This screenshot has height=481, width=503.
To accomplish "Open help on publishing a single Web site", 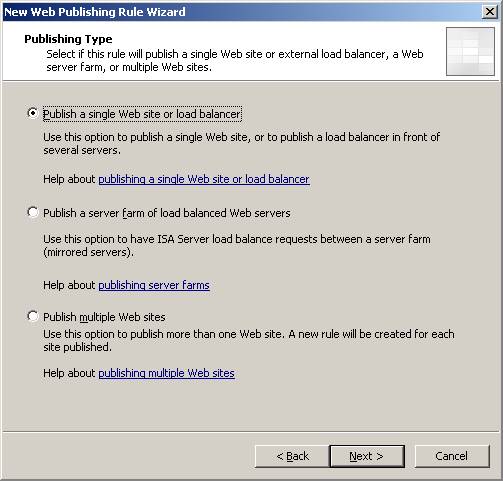I will tap(204, 179).
